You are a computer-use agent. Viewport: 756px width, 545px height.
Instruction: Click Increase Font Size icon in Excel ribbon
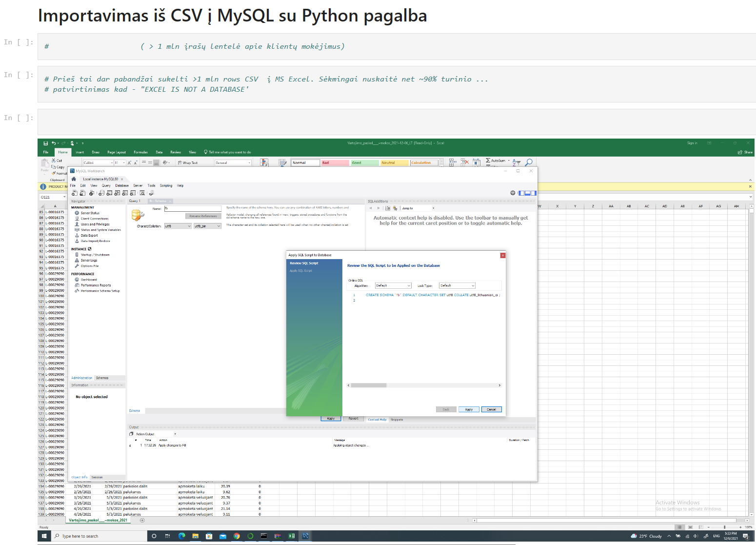(129, 162)
